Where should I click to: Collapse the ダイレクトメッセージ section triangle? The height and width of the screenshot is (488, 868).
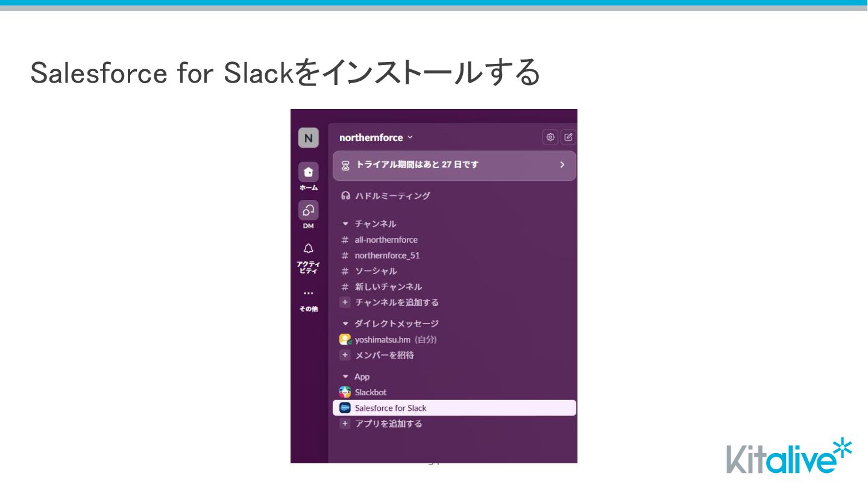click(345, 324)
